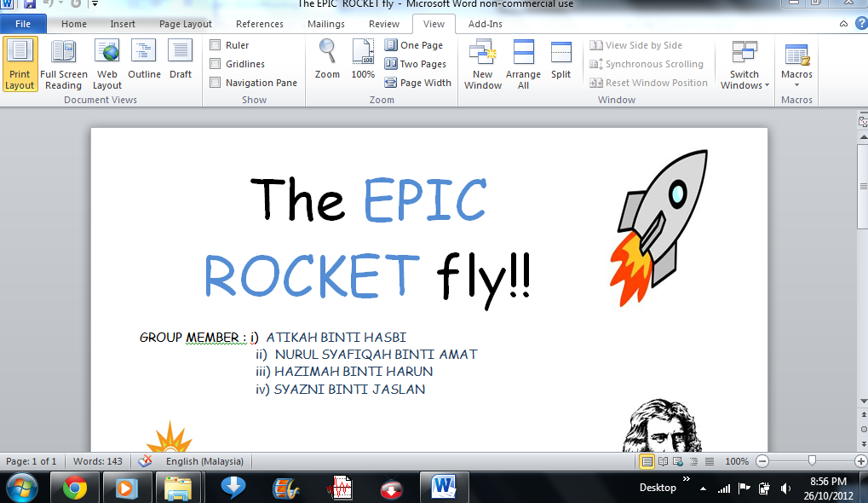868x503 pixels.
Task: Enable the Gridlines checkbox
Action: pos(216,64)
